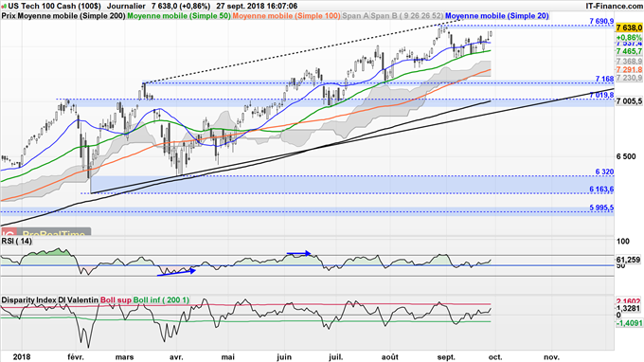
Task: Click the RSI current value 61,259
Action: click(629, 260)
